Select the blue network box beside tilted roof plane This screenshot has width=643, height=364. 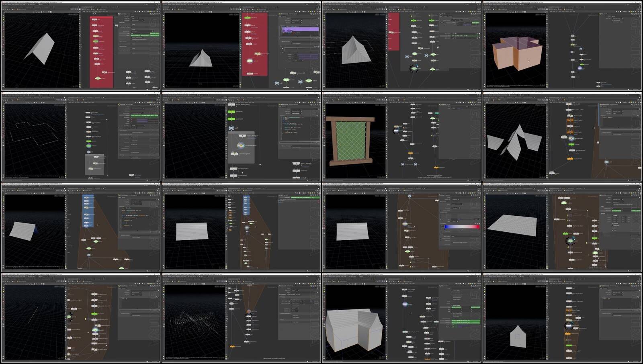[88, 211]
